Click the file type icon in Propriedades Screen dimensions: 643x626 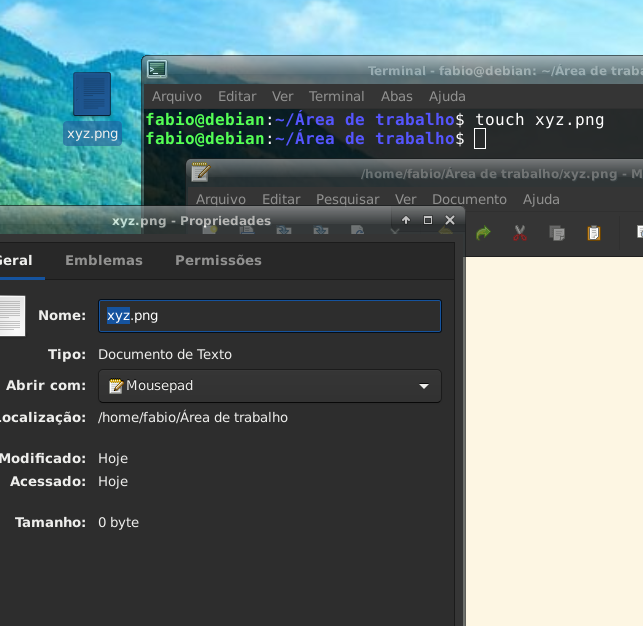pyautogui.click(x=12, y=316)
